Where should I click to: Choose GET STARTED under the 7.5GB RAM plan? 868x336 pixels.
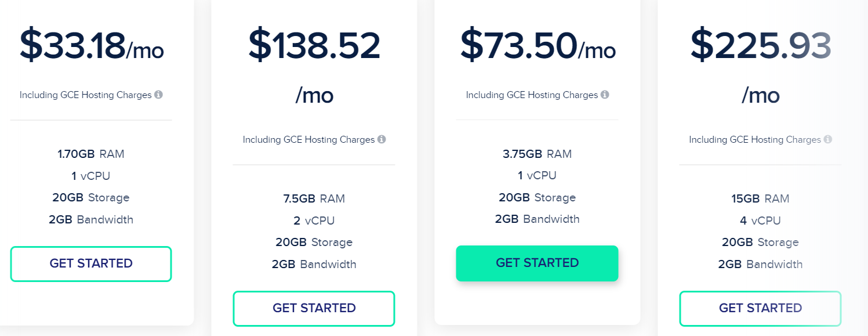click(x=314, y=309)
